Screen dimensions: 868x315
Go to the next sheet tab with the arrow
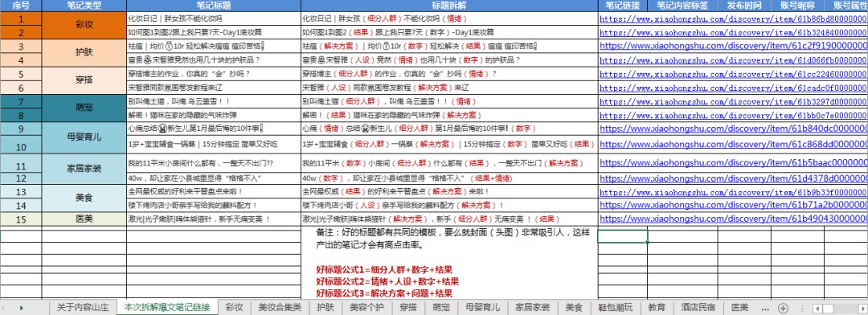point(22,308)
